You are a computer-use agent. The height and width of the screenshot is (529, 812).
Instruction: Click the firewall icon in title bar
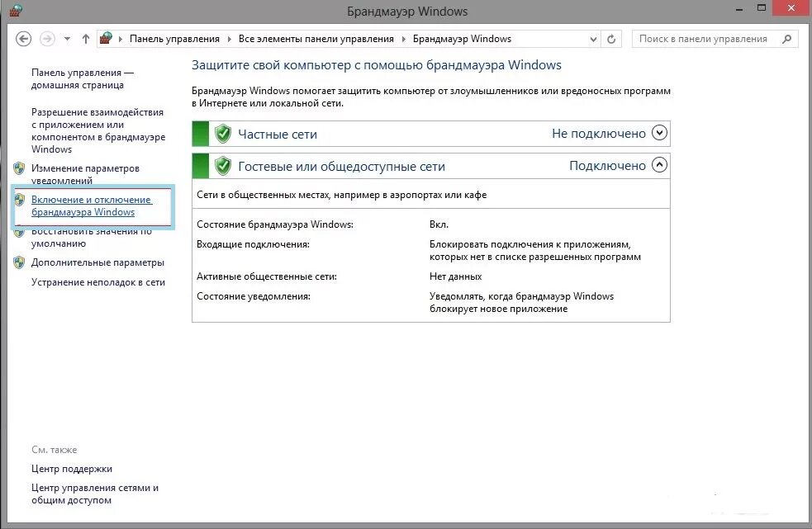16,10
